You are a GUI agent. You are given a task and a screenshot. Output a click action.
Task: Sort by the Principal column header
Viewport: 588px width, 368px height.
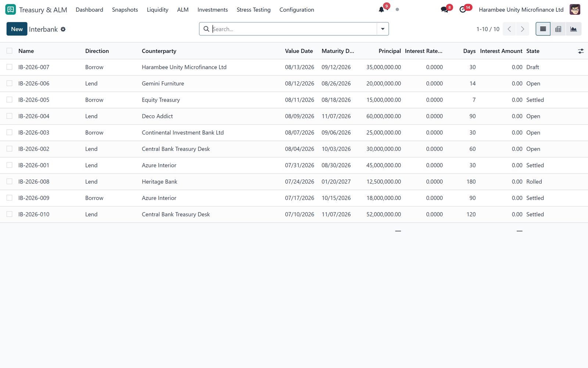(390, 51)
